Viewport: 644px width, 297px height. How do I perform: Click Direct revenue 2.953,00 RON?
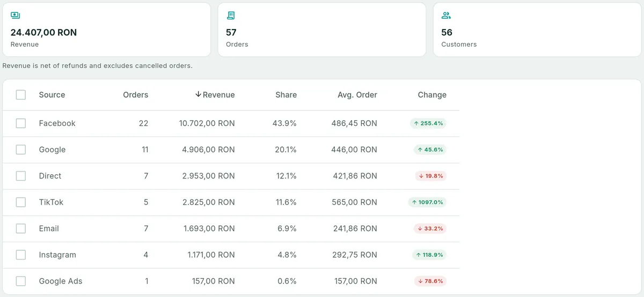click(x=209, y=176)
